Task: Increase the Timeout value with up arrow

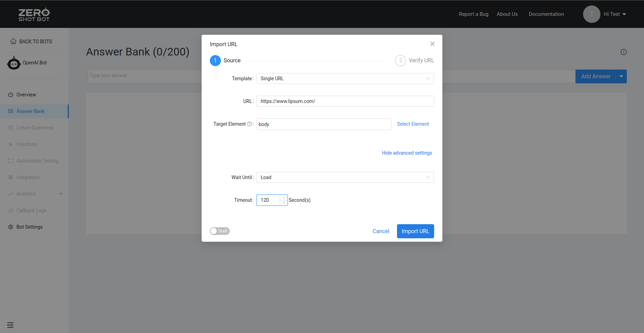Action: pyautogui.click(x=283, y=197)
